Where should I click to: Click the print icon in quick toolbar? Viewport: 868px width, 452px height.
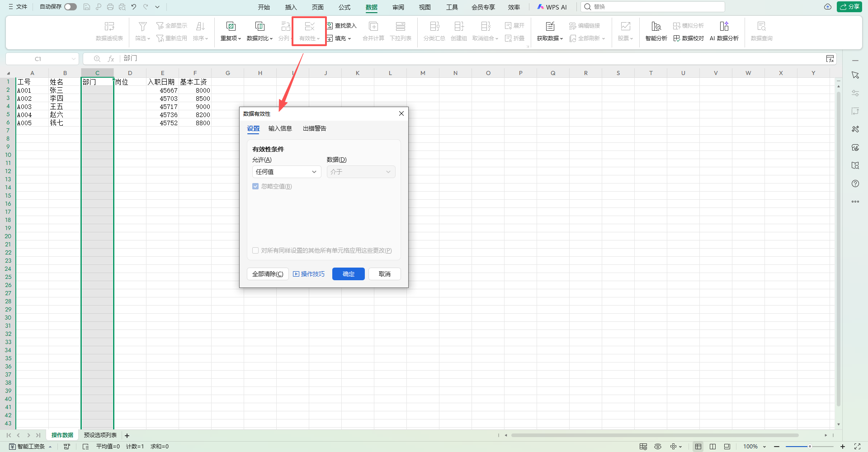point(110,7)
